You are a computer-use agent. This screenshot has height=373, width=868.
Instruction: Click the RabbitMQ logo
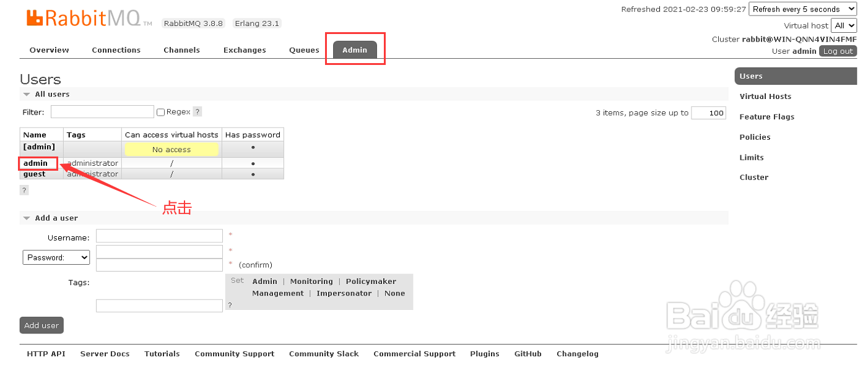[89, 18]
